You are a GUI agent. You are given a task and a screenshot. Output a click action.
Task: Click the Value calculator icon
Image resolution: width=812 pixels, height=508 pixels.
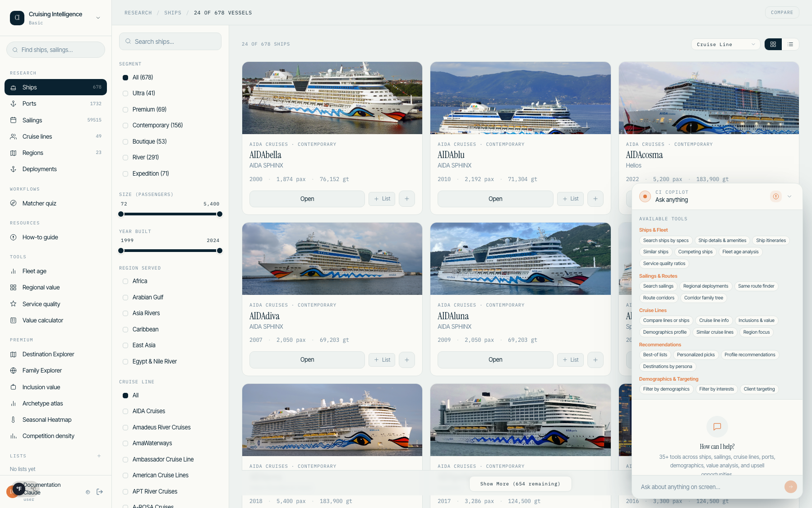14,321
